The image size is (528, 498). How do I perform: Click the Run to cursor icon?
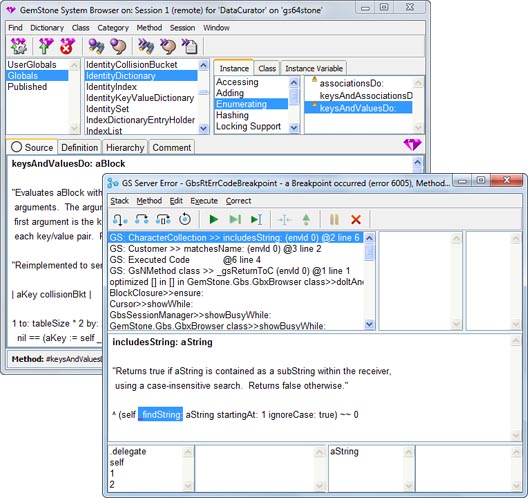pyautogui.click(x=257, y=220)
